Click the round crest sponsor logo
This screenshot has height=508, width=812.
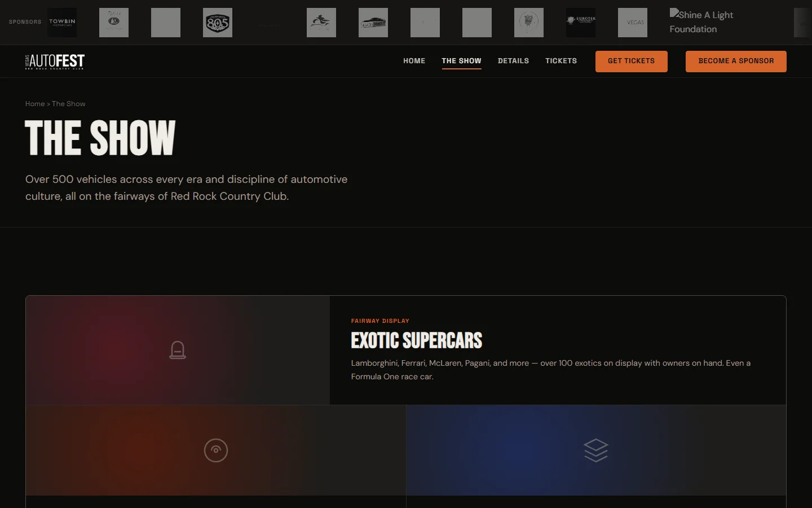tap(529, 23)
